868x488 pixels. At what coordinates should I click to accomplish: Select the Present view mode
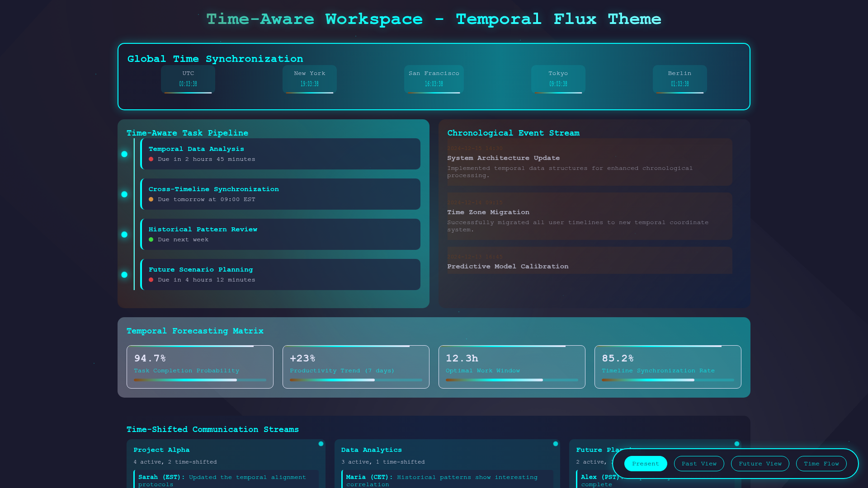tap(645, 464)
